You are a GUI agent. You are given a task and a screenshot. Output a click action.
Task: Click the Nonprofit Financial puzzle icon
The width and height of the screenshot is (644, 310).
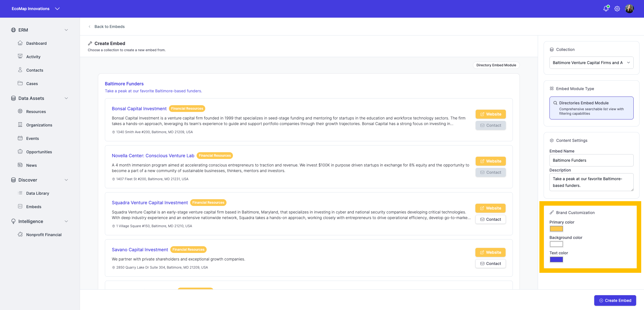(x=20, y=234)
